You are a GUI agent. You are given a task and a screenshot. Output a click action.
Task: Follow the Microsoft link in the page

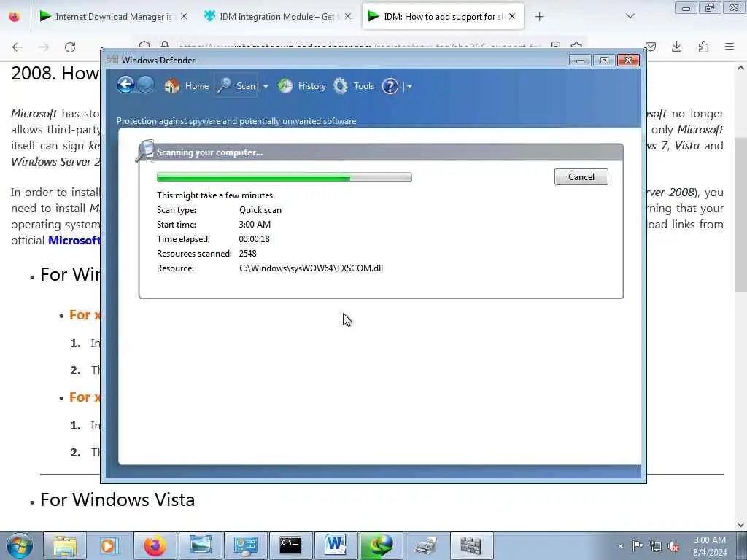(x=74, y=241)
